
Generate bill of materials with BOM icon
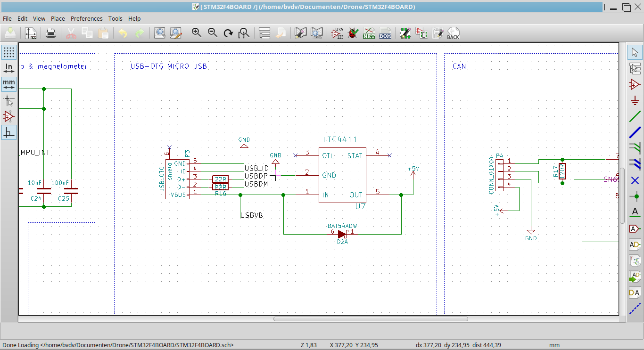pyautogui.click(x=385, y=33)
